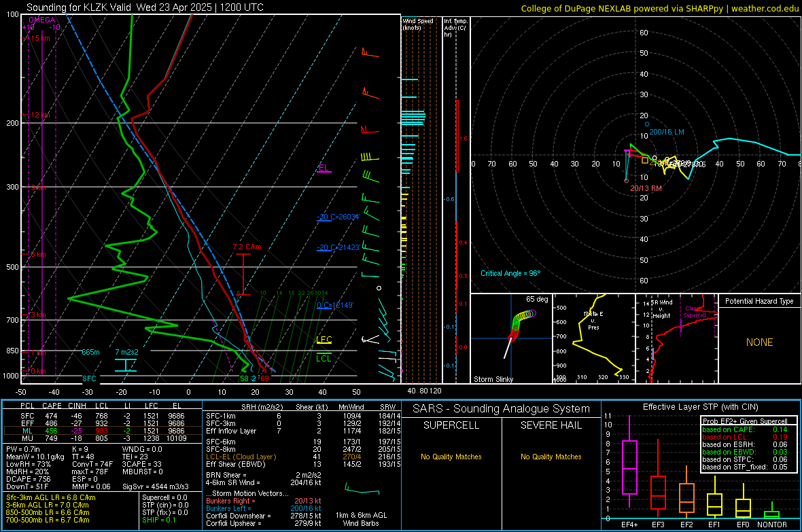Click the '-20 C=21423'' height label
Image resolution: width=802 pixels, height=532 pixels.
click(338, 247)
